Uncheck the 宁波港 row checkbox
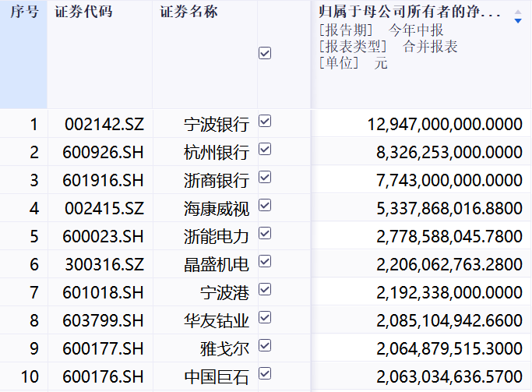This screenshot has width=532, height=392. click(x=265, y=290)
